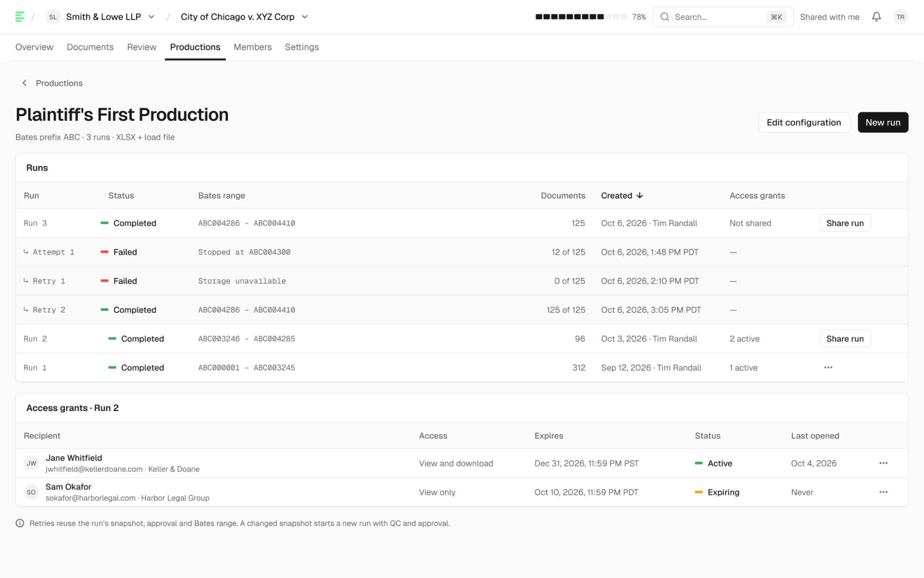Expand the Smith & Lowe LLP organization dropdown
This screenshot has width=924, height=578.
point(152,17)
